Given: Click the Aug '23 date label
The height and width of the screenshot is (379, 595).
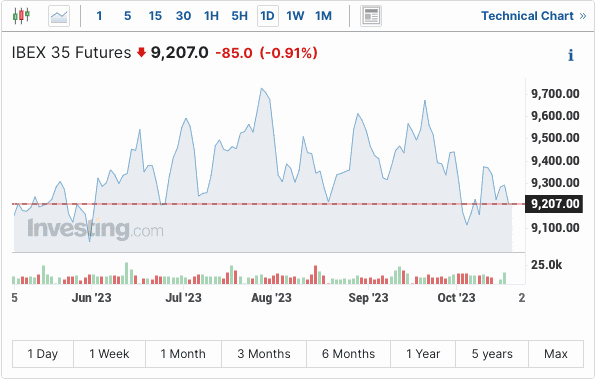Looking at the screenshot, I should (271, 298).
